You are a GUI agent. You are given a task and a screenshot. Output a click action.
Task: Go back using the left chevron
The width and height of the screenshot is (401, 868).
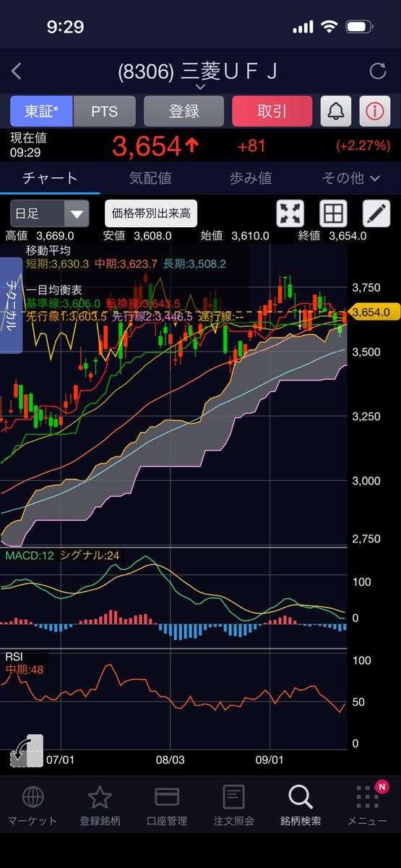17,71
